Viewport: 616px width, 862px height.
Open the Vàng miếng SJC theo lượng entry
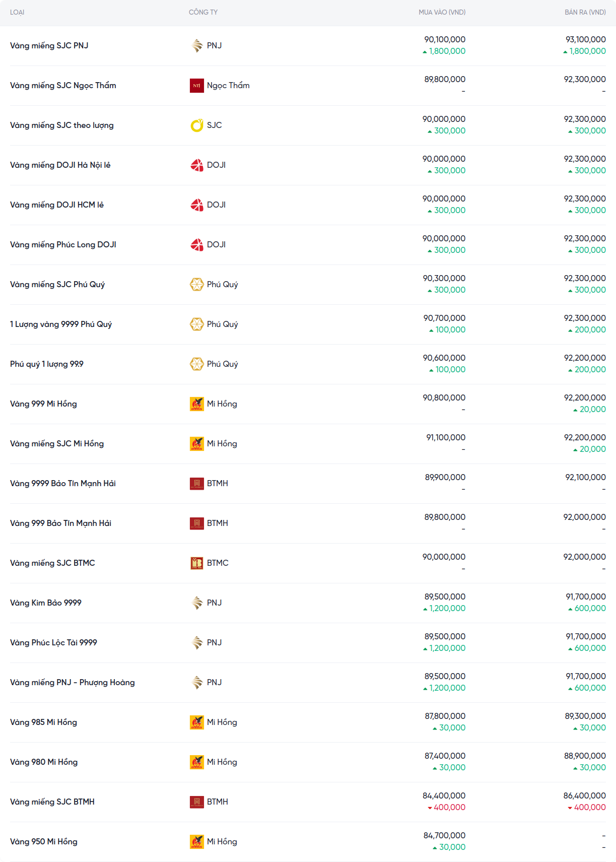62,125
